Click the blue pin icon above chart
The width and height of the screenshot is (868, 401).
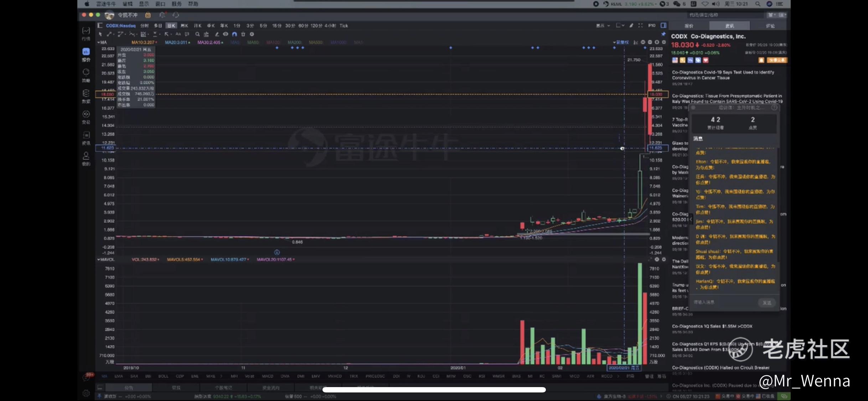(x=663, y=34)
